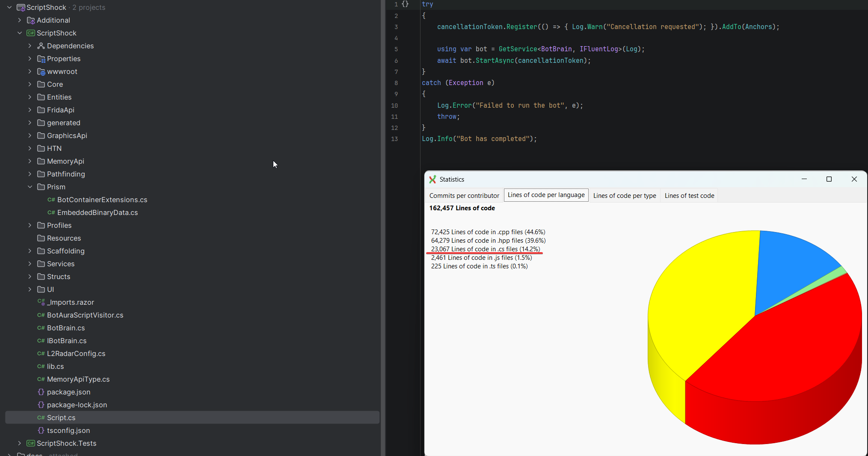Open Script.cs from the file tree

(60, 418)
